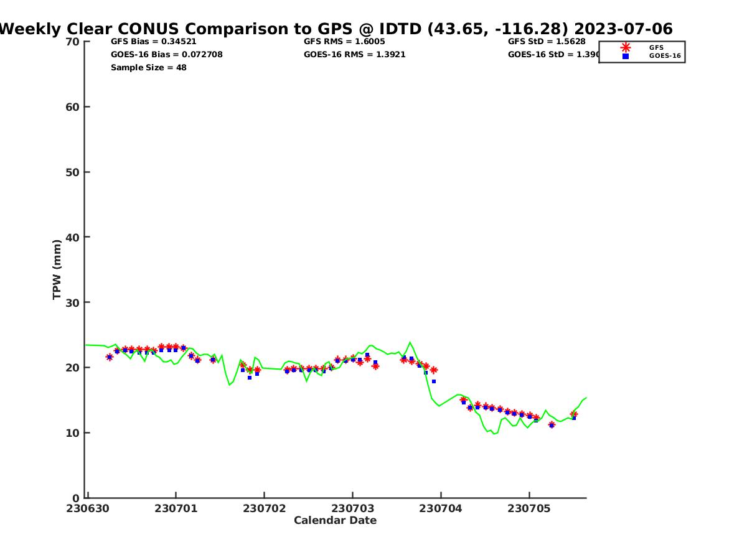
Task: Click the 'Sample Size = 48' text
Action: 149,67
